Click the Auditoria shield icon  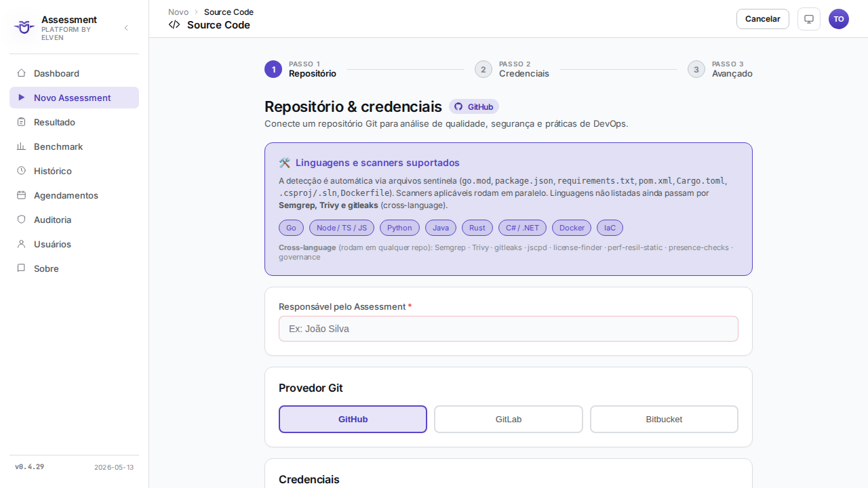pyautogui.click(x=21, y=220)
